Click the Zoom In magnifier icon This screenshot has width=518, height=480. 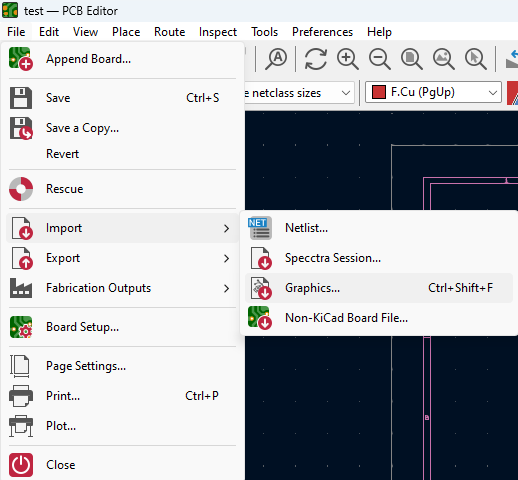(x=347, y=59)
